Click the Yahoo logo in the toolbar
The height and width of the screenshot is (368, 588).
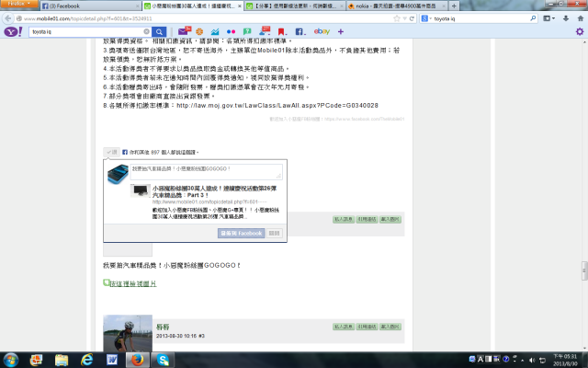(13, 31)
